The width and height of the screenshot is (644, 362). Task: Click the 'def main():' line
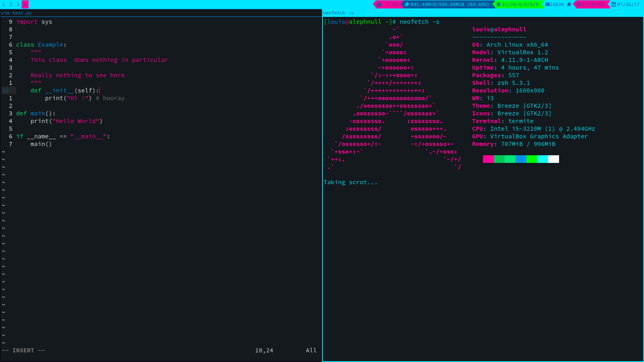36,113
